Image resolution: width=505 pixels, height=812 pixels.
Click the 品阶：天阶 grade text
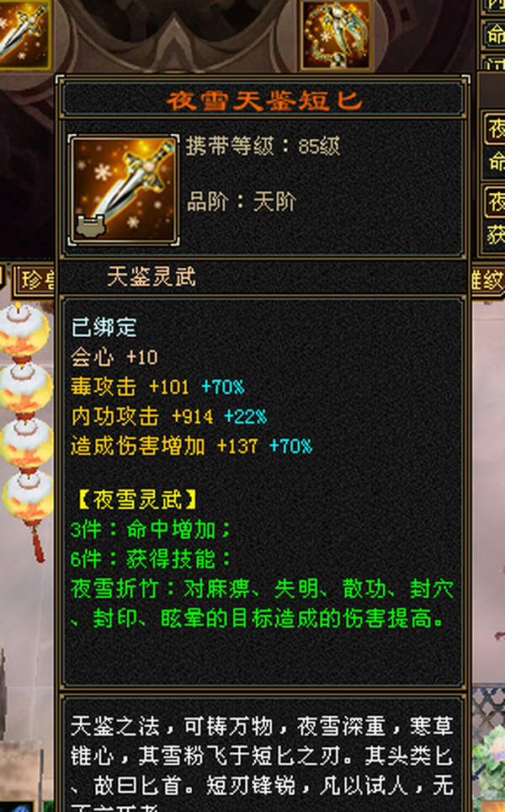242,202
